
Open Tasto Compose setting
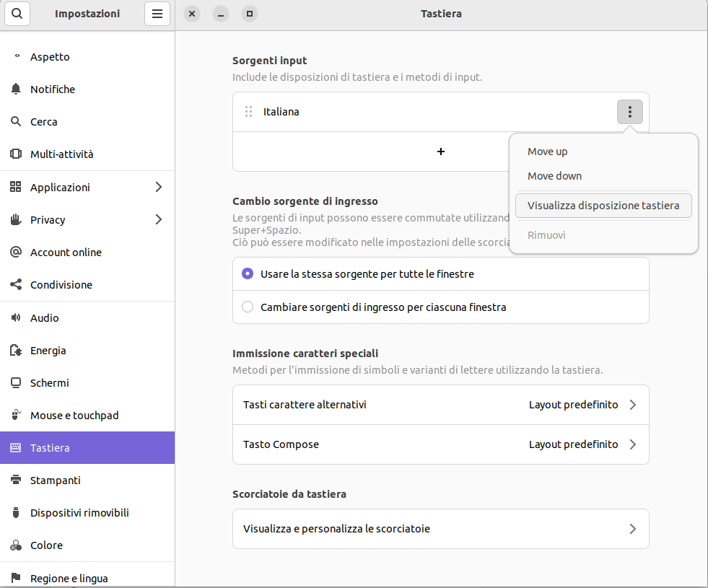point(441,444)
